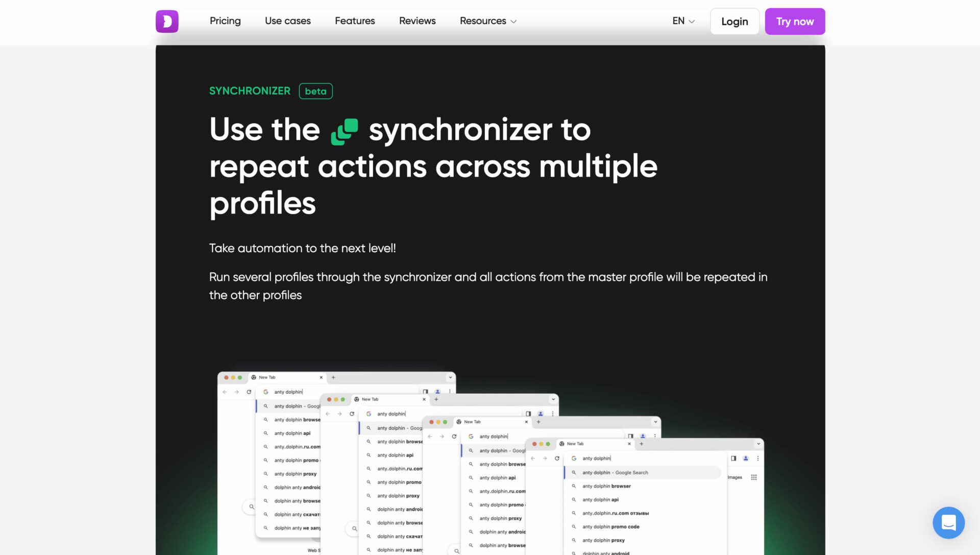Click the green synchronizer icon in headline

(345, 131)
